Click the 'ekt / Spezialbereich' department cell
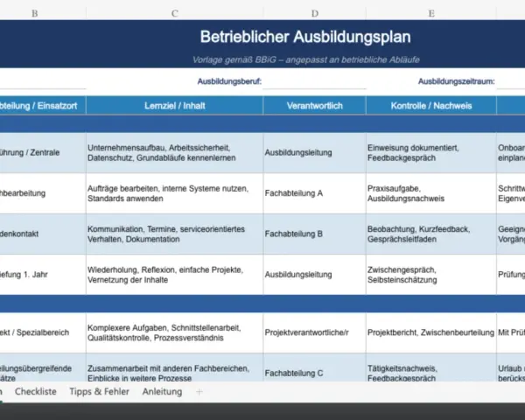 tap(43, 332)
